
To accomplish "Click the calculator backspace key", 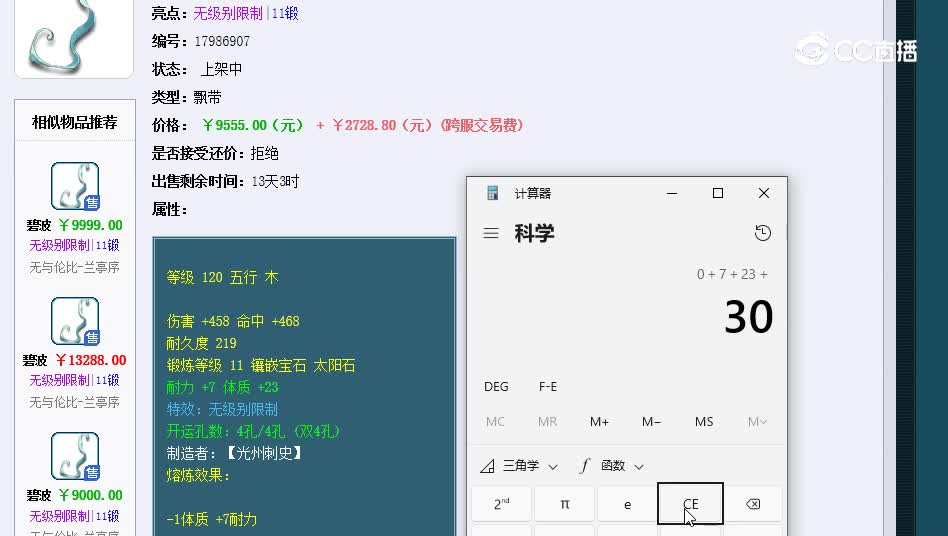I will (x=753, y=504).
